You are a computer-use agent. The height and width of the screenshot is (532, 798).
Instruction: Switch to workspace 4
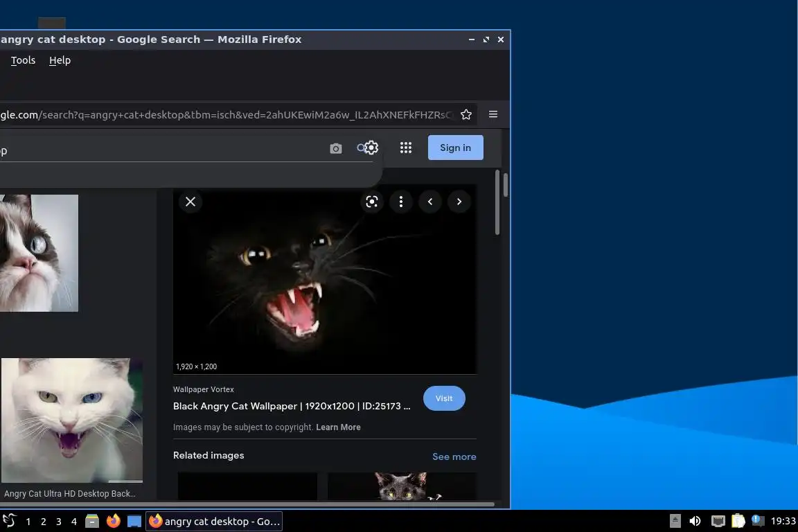pos(74,522)
